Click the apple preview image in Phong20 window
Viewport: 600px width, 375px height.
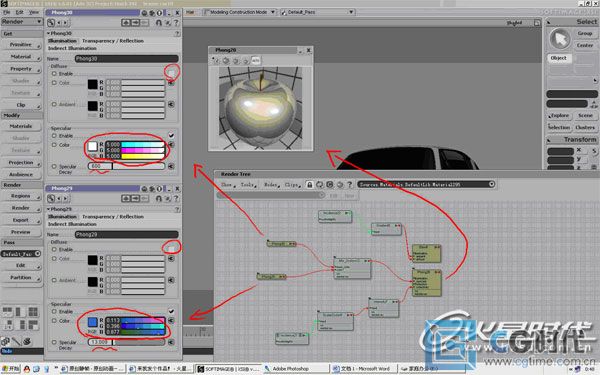pos(260,108)
